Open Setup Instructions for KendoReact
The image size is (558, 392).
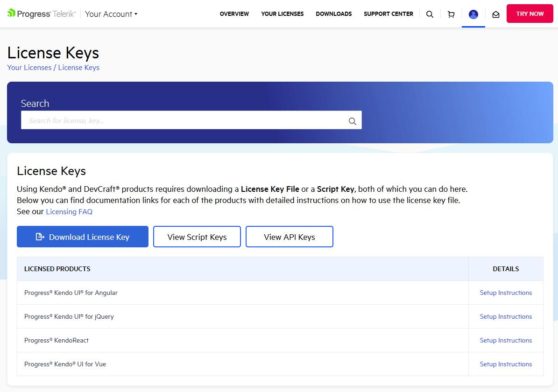(x=506, y=340)
